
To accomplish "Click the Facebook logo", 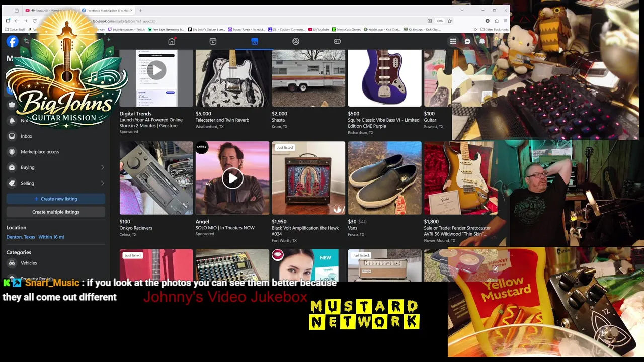I will 12,42.
